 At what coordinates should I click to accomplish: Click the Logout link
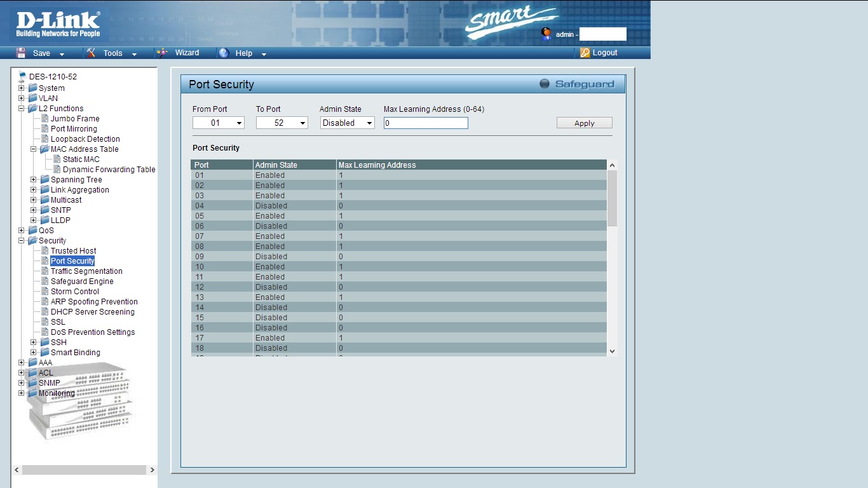(x=605, y=53)
